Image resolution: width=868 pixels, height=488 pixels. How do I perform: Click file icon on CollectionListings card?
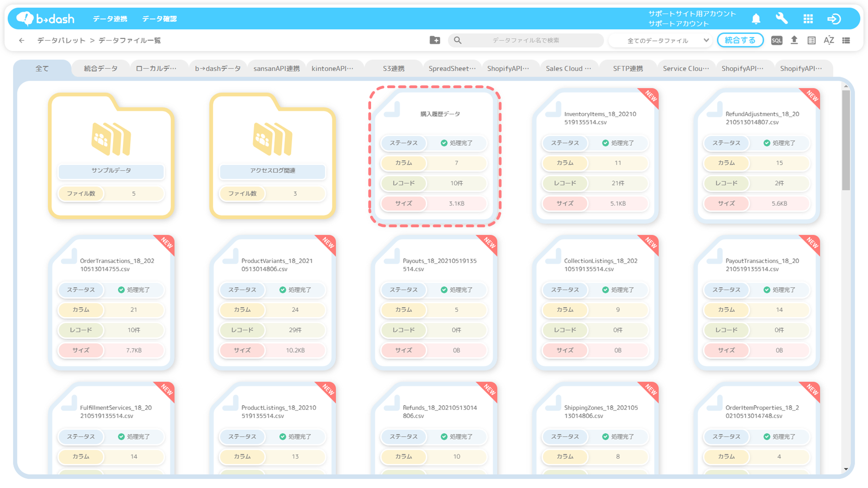pyautogui.click(x=553, y=256)
